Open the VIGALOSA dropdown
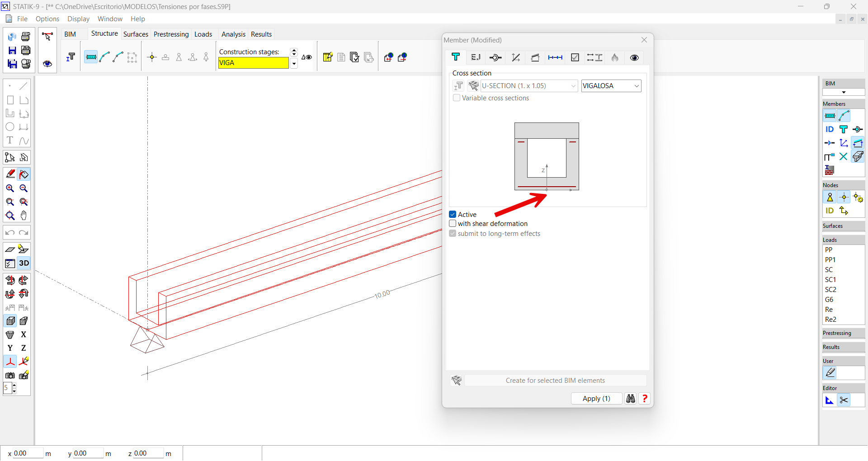 (x=637, y=86)
